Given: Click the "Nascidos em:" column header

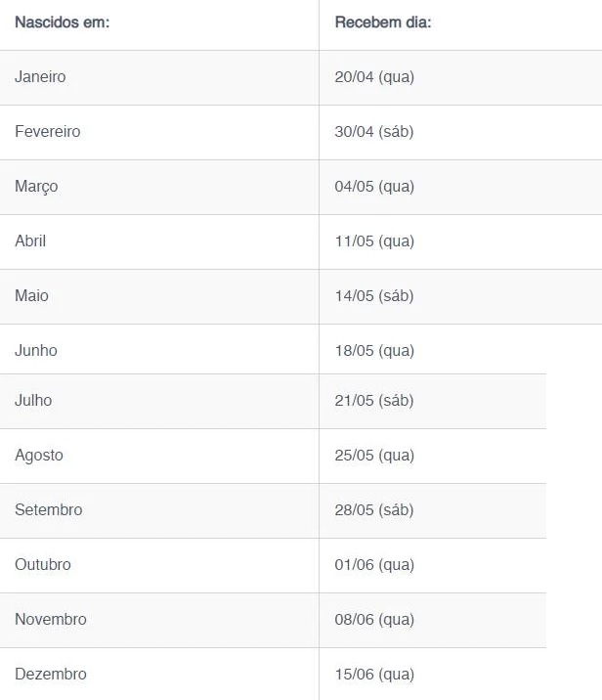Looking at the screenshot, I should (x=62, y=22).
